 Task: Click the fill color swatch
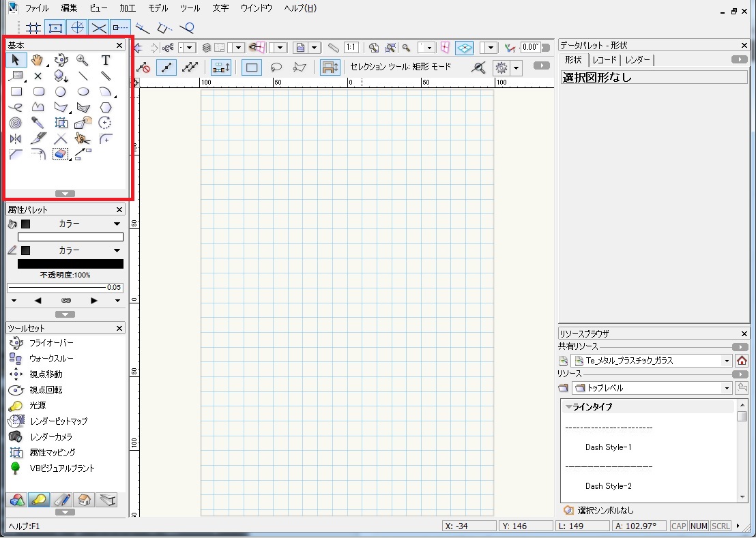tap(70, 237)
